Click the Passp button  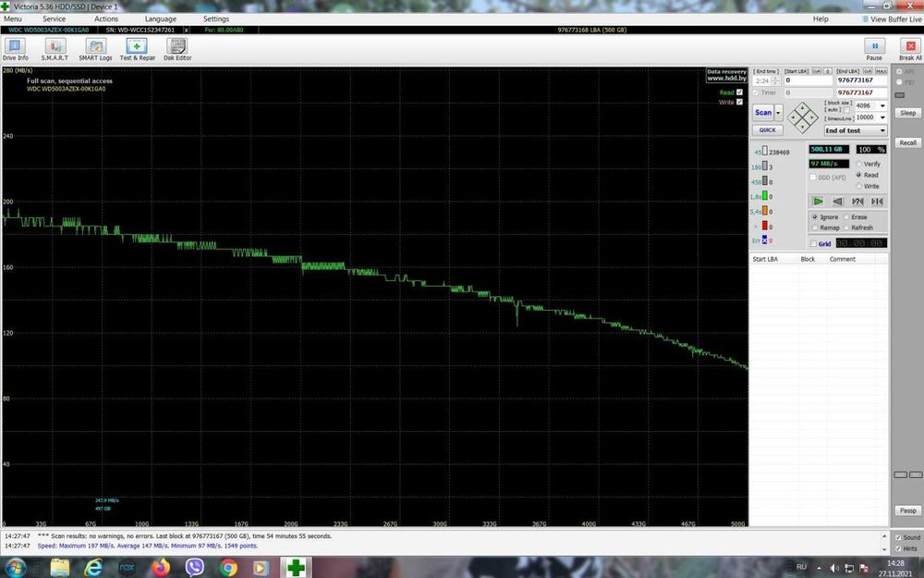[x=907, y=510]
